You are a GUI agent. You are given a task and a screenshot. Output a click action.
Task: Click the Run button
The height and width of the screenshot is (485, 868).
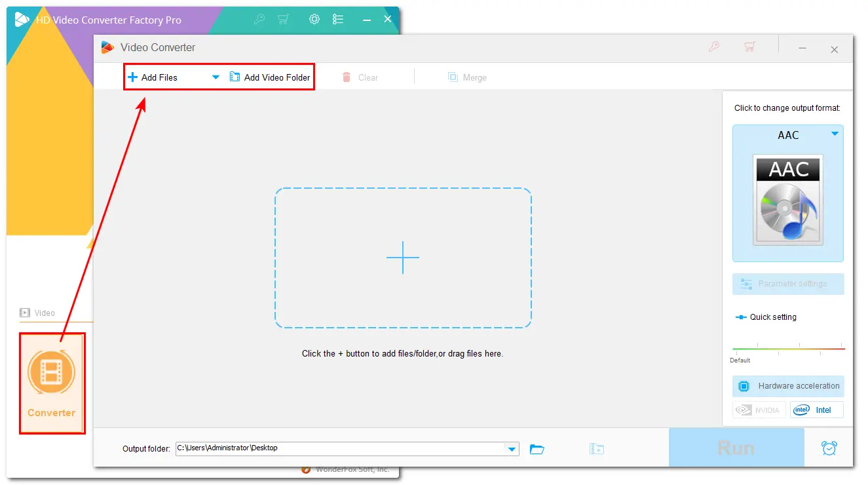pos(736,448)
